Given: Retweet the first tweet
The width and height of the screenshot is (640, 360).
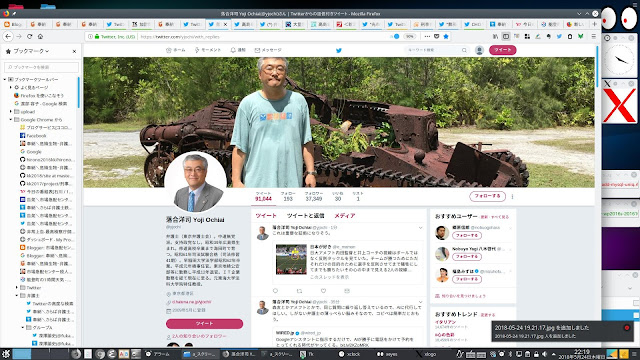Looking at the screenshot, I should coord(299,291).
